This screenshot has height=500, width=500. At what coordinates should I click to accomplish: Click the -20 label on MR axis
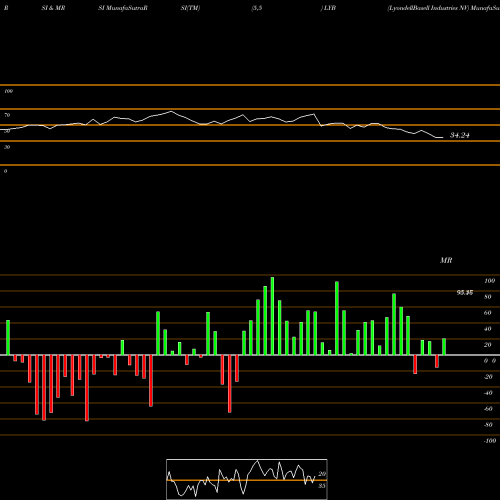tap(488, 377)
